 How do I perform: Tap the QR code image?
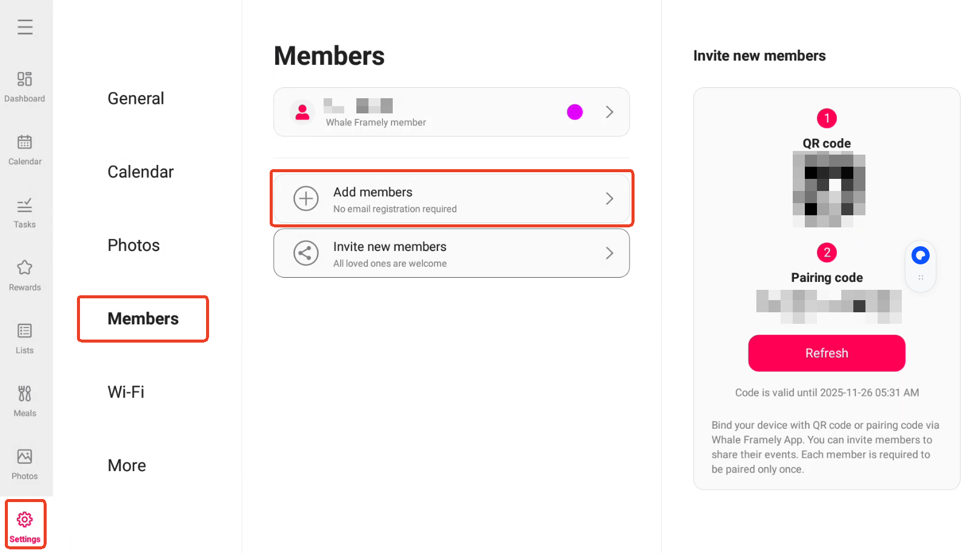828,190
